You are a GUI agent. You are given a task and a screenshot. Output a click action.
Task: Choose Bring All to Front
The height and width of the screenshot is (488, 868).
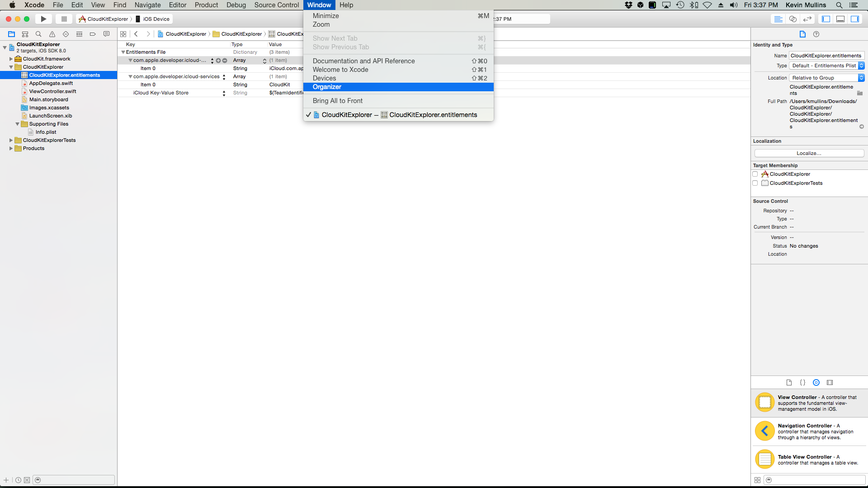click(x=398, y=101)
